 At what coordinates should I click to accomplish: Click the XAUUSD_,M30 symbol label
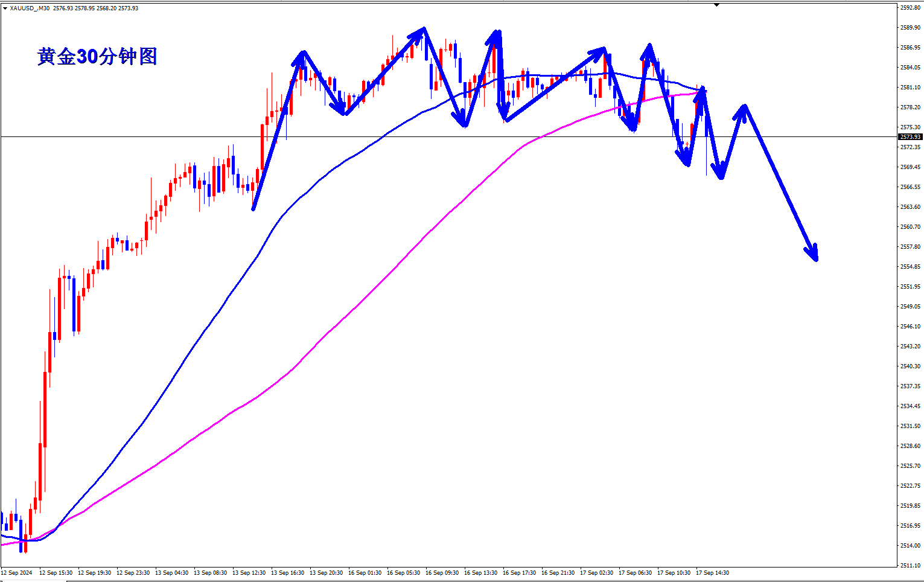(x=30, y=8)
